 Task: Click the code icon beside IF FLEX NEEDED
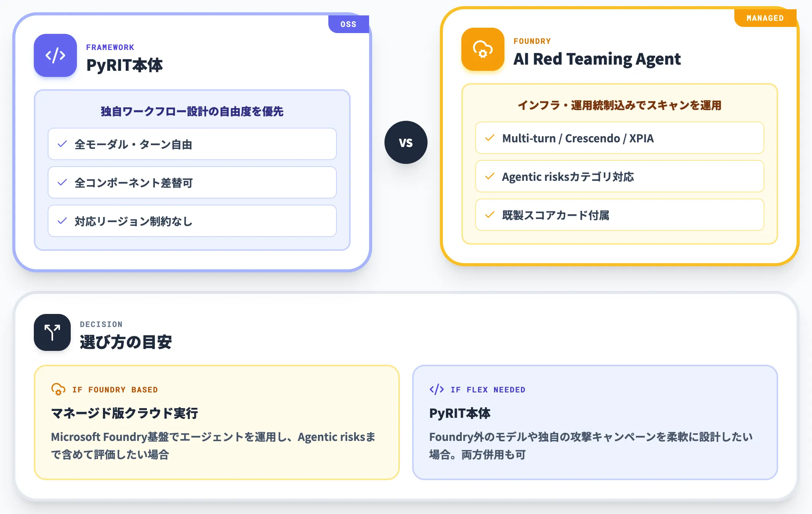[x=437, y=389]
